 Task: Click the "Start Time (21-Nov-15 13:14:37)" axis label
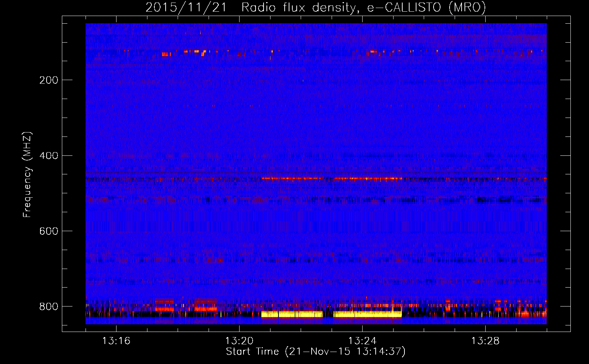[316, 352]
